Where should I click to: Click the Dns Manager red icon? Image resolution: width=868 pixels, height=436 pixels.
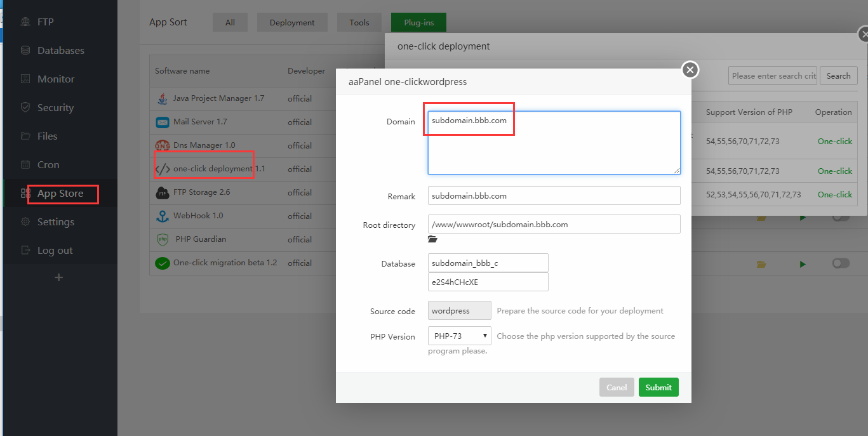163,145
